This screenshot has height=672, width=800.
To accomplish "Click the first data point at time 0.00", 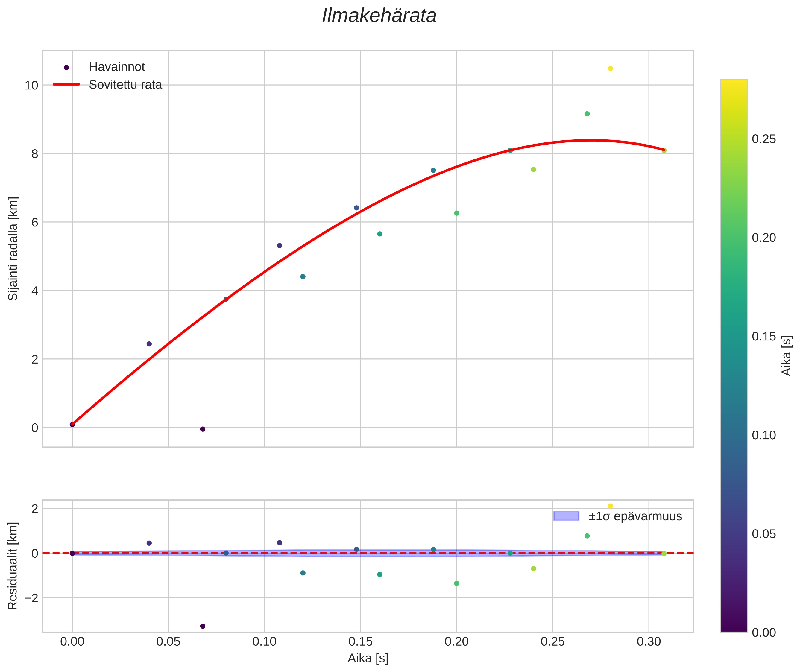I will point(72,424).
